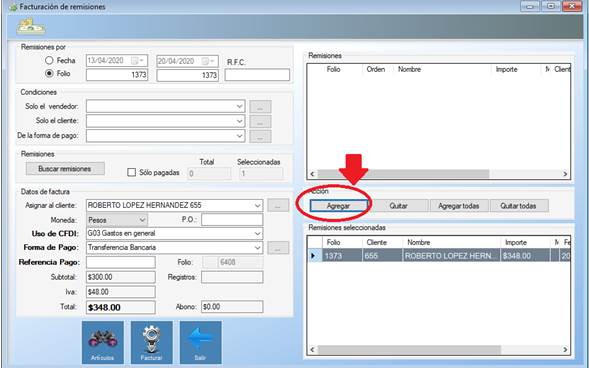Click the starting folio field with 1373
The height and width of the screenshot is (368, 589).
[117, 75]
